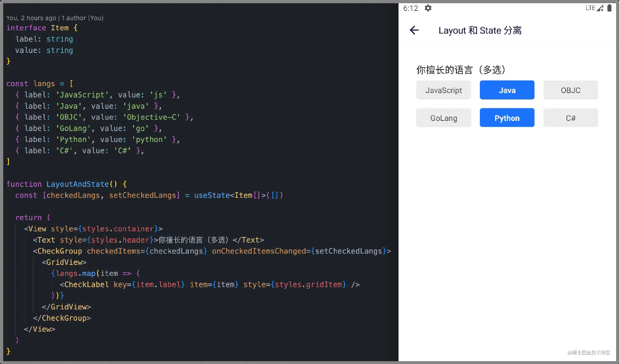Tap the back arrow in header
This screenshot has height=364, width=619.
(414, 30)
